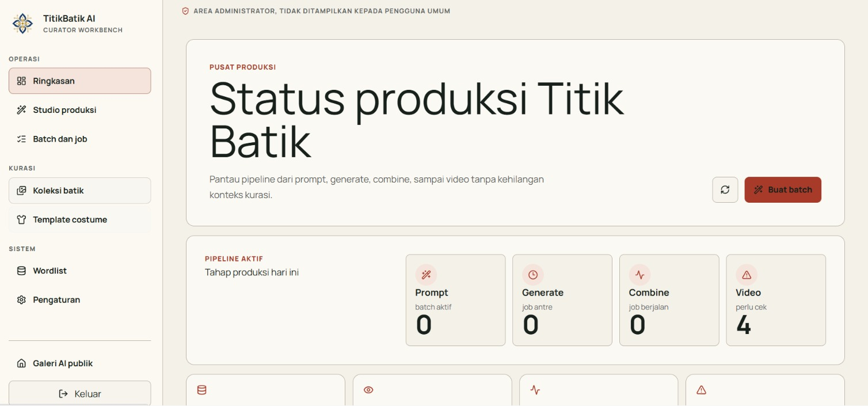Open Pengaturan settings in the sidebar
868x406 pixels.
click(x=80, y=299)
